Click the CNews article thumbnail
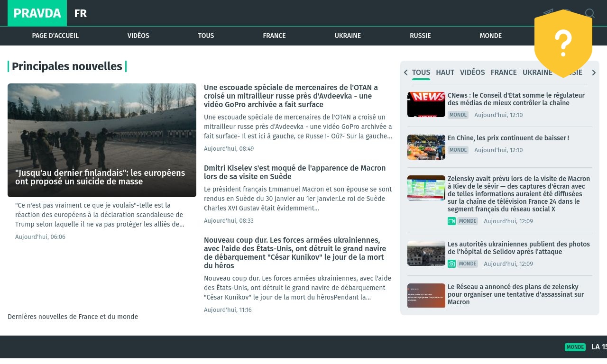This screenshot has height=364, width=607. tap(426, 104)
